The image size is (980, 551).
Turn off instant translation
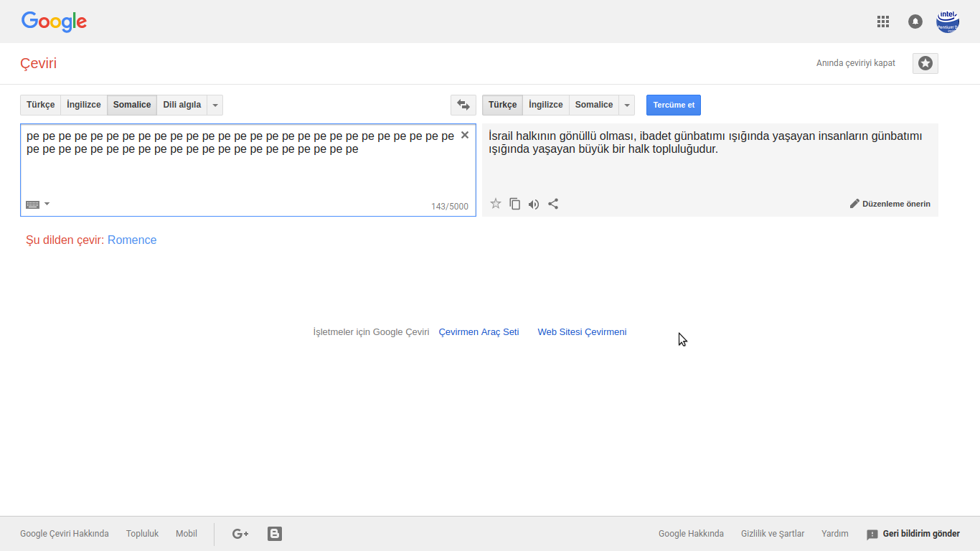click(856, 63)
